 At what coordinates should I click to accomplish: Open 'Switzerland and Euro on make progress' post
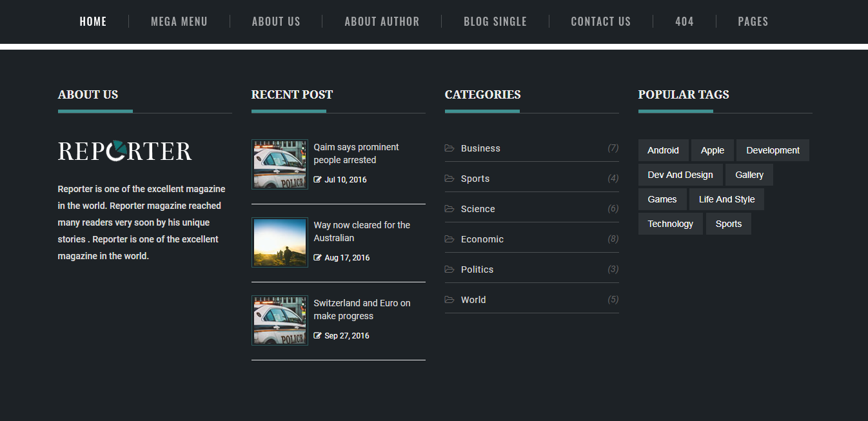point(362,309)
